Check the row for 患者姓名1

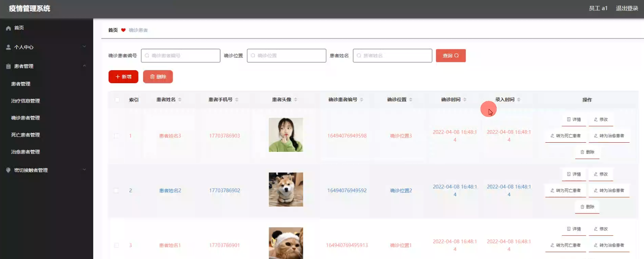click(x=117, y=245)
